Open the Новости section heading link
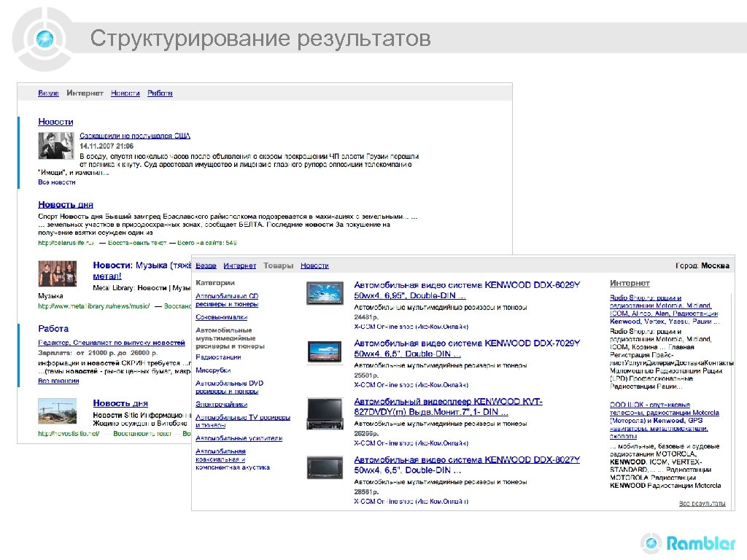Viewport: 747px width, 560px height. pyautogui.click(x=55, y=122)
